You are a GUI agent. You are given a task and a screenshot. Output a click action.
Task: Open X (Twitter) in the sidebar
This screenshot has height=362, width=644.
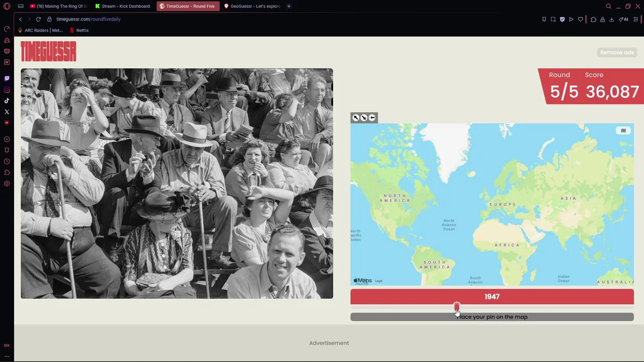(x=7, y=112)
